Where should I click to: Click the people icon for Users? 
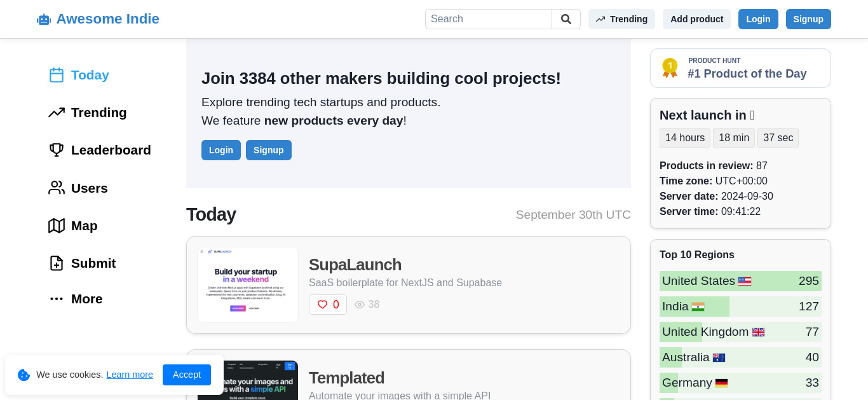(x=57, y=188)
